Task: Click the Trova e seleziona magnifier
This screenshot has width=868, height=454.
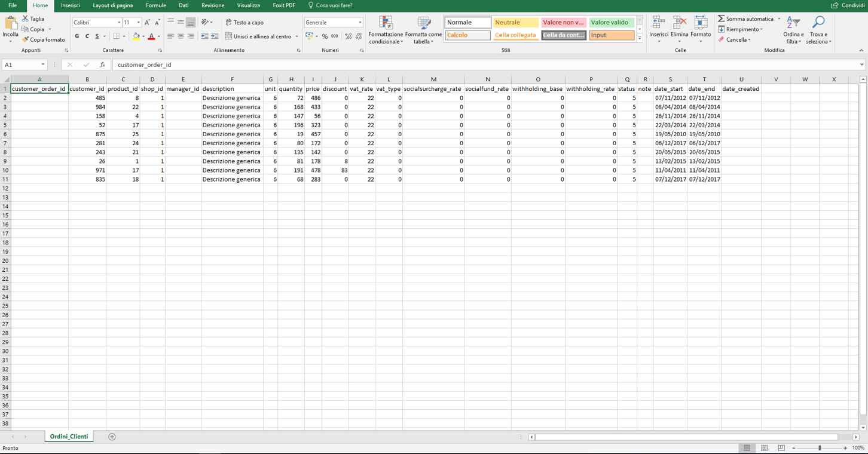Action: pos(818,24)
